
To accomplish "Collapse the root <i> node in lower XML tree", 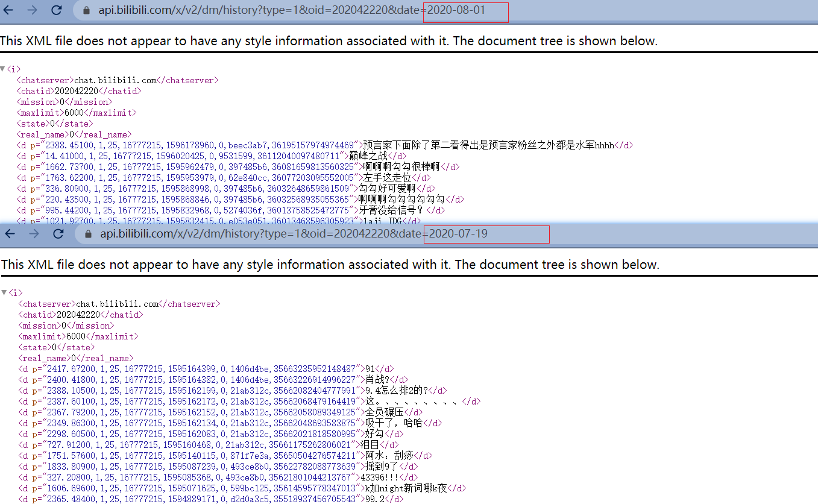I will [x=4, y=292].
